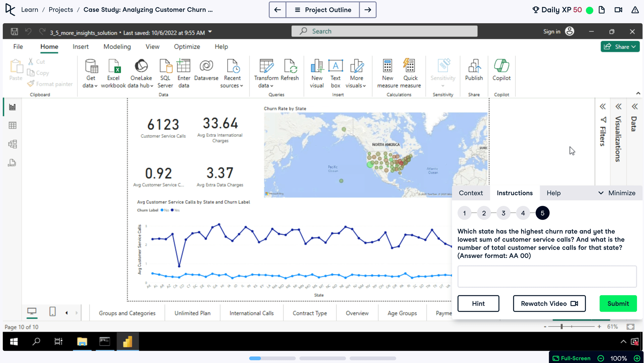The width and height of the screenshot is (644, 363).
Task: Switch to the International Calls page tab
Action: (251, 313)
